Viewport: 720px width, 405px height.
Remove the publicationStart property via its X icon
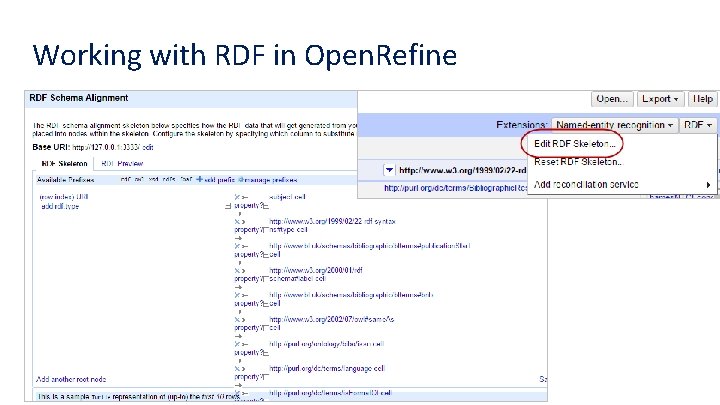pyautogui.click(x=237, y=246)
